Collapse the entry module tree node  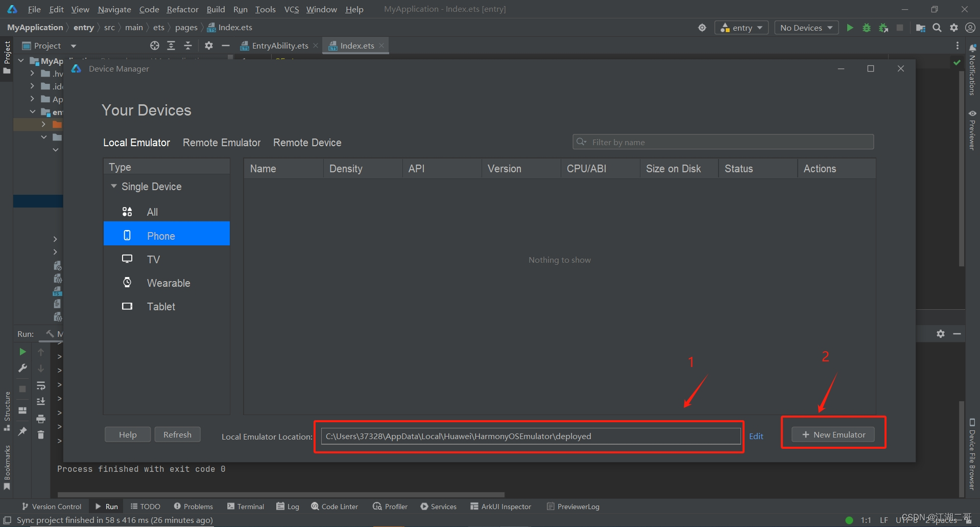coord(32,111)
